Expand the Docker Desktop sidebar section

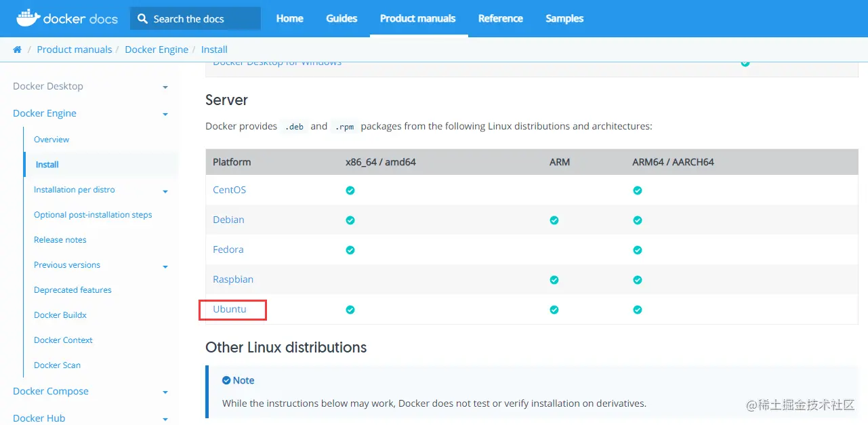[165, 87]
